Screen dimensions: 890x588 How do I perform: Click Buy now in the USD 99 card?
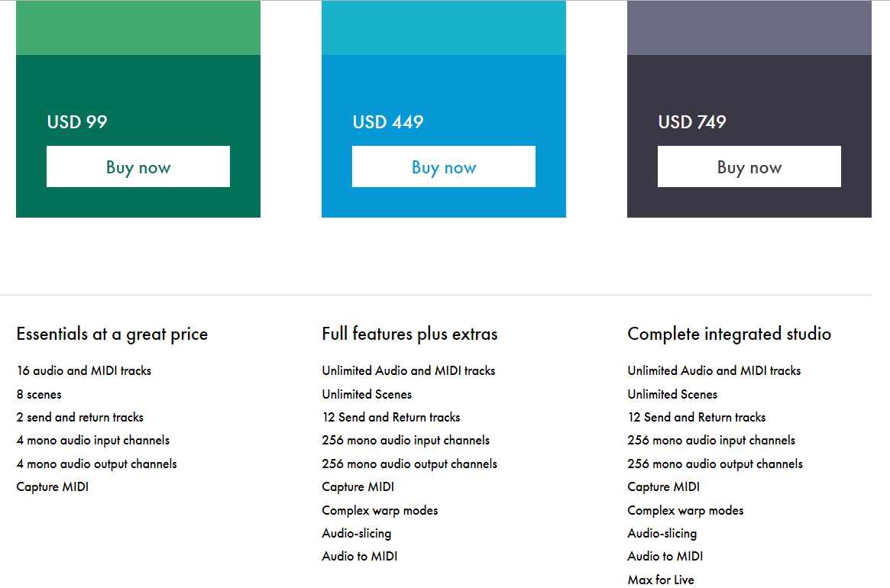(x=138, y=166)
